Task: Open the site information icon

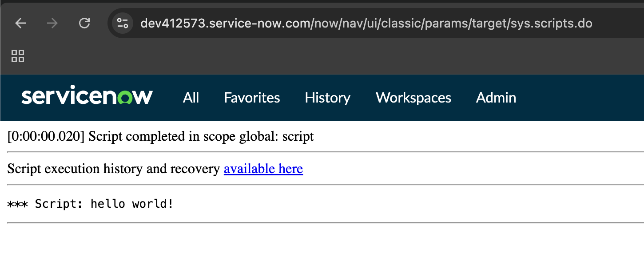Action: tap(123, 23)
